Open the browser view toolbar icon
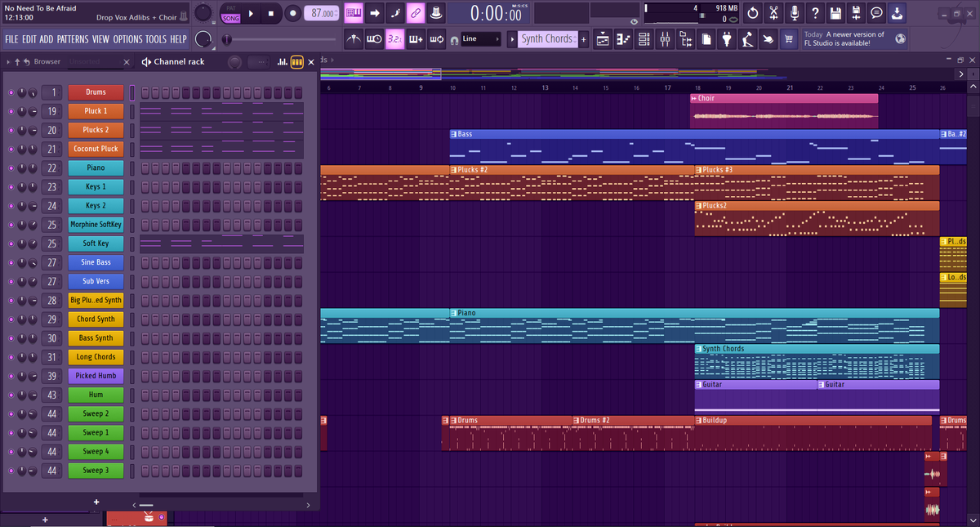This screenshot has width=980, height=527. [686, 38]
